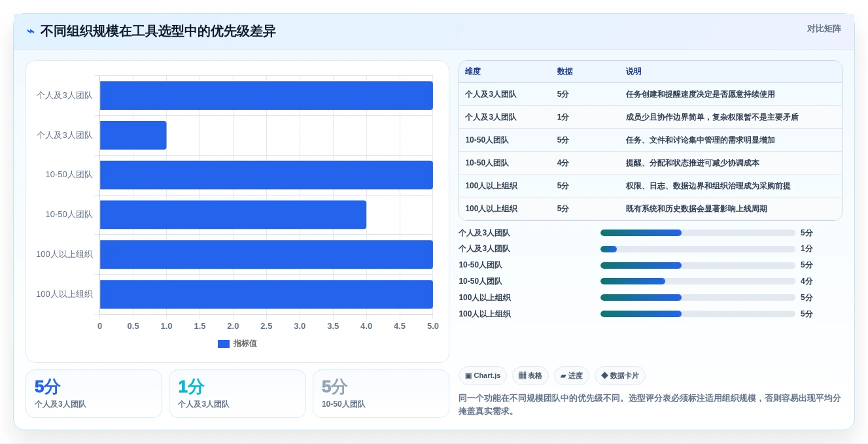Click the 对比矩阵 badge in the header

click(x=824, y=29)
